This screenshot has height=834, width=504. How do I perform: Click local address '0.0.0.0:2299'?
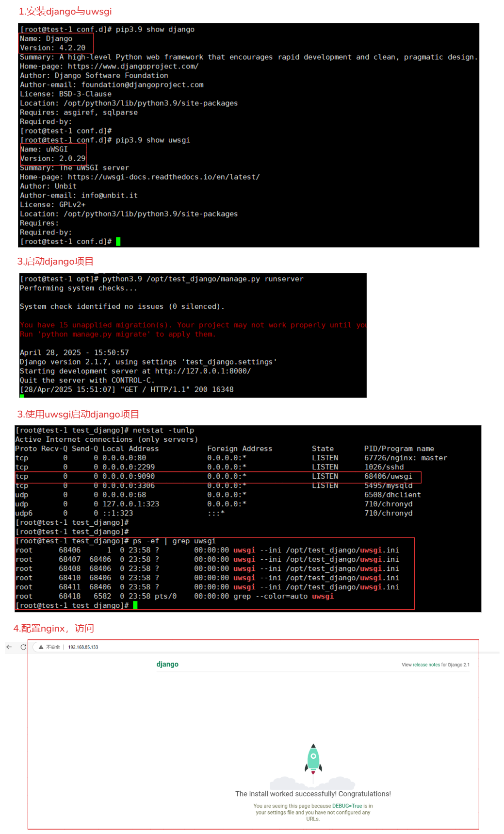pyautogui.click(x=129, y=467)
